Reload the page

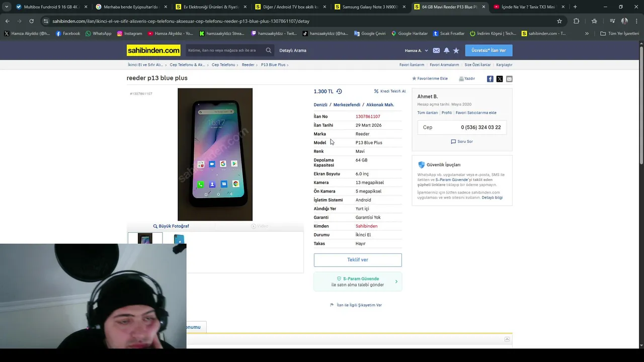click(x=31, y=21)
